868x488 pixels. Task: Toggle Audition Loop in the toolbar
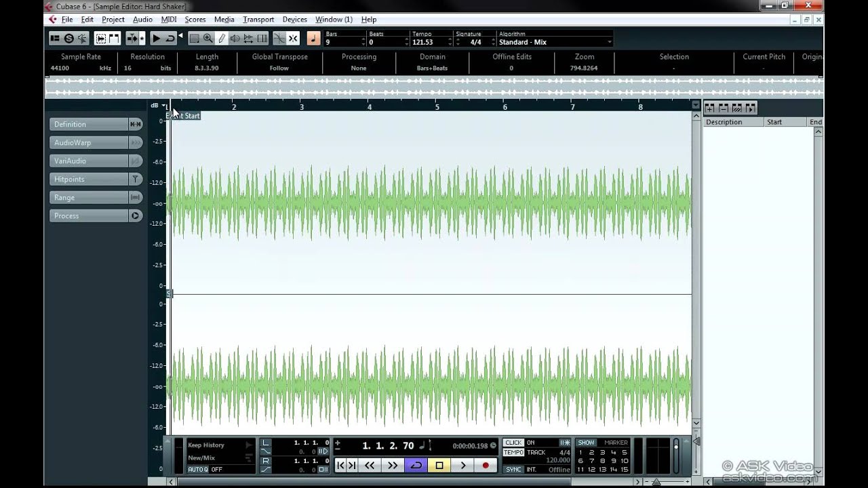point(170,39)
